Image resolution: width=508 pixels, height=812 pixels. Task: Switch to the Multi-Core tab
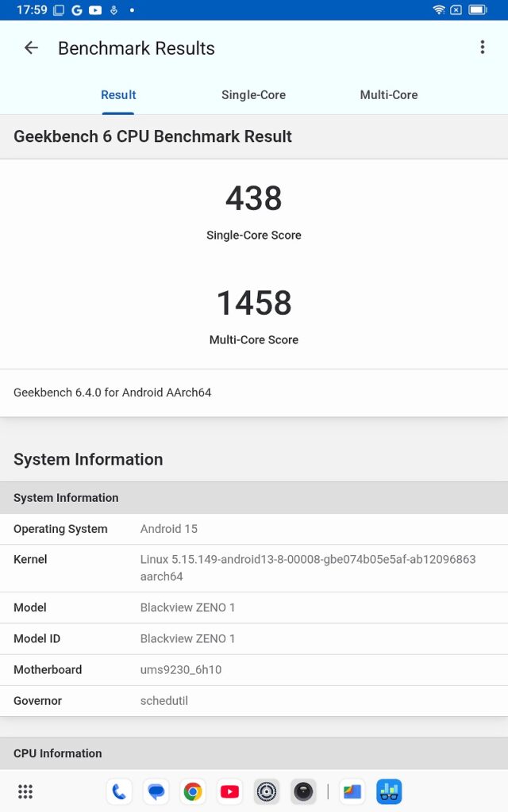pyautogui.click(x=389, y=95)
